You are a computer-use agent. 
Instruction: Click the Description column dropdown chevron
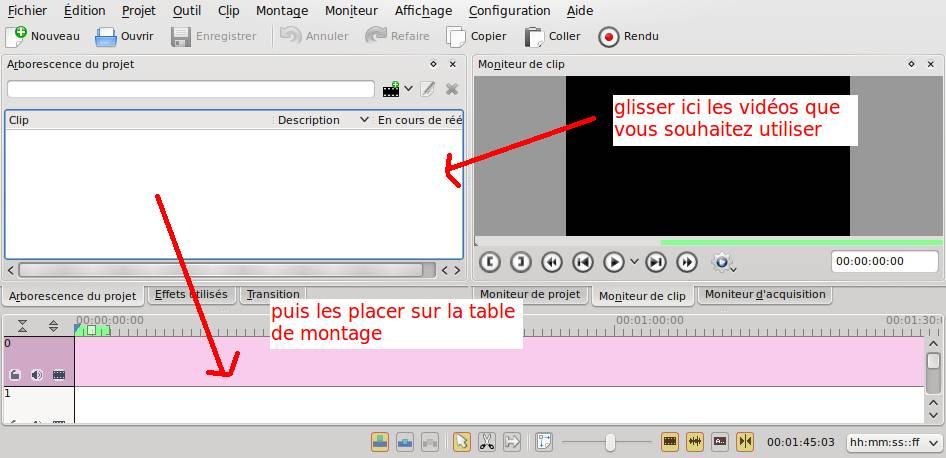click(x=364, y=120)
